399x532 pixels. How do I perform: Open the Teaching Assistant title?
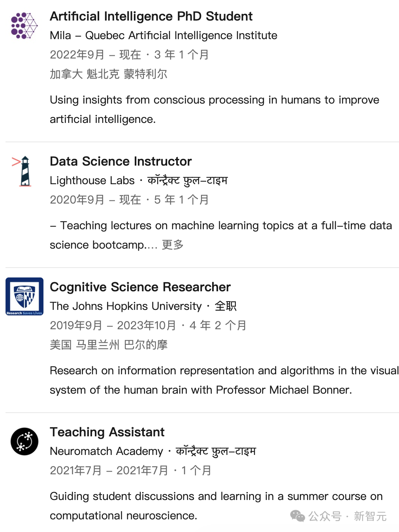(107, 432)
